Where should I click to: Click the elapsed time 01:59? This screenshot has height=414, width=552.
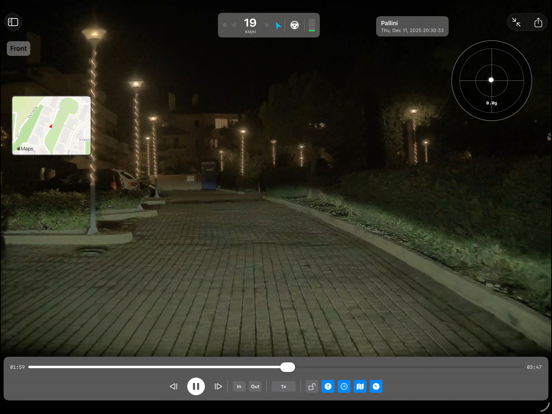point(17,367)
